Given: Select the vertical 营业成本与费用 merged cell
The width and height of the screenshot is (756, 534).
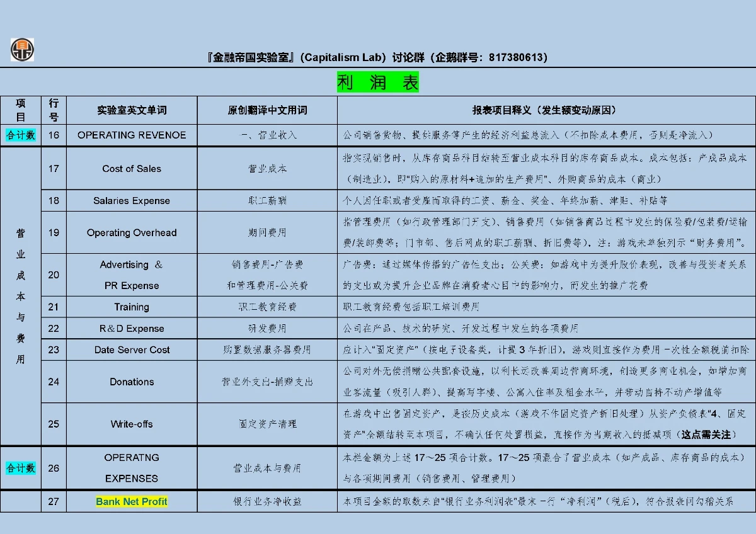Looking at the screenshot, I should tap(21, 296).
